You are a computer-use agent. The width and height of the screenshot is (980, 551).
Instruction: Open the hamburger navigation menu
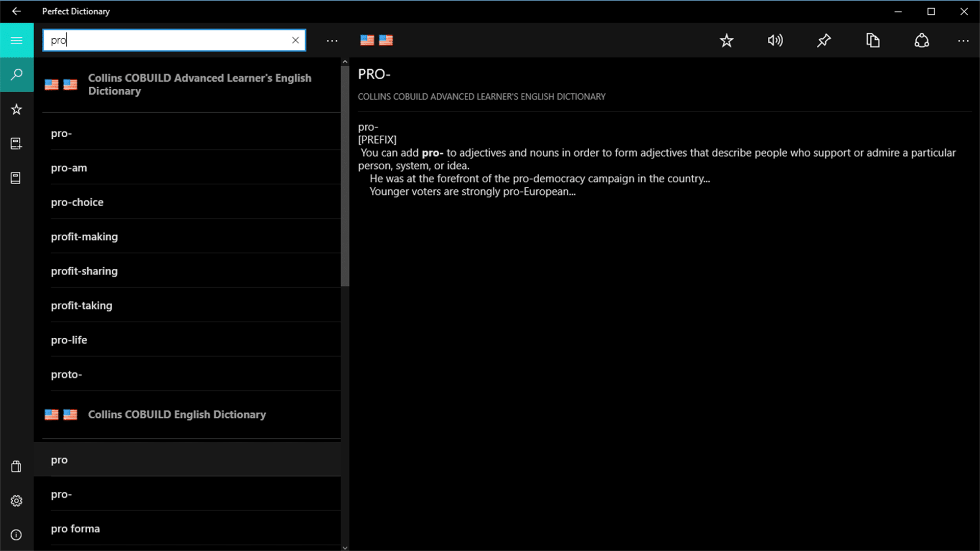(16, 40)
